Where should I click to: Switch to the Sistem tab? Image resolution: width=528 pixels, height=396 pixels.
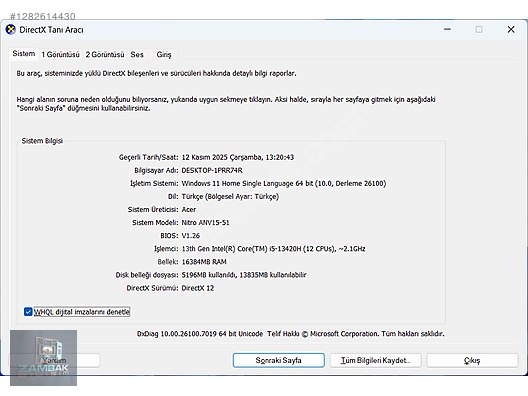pos(24,54)
